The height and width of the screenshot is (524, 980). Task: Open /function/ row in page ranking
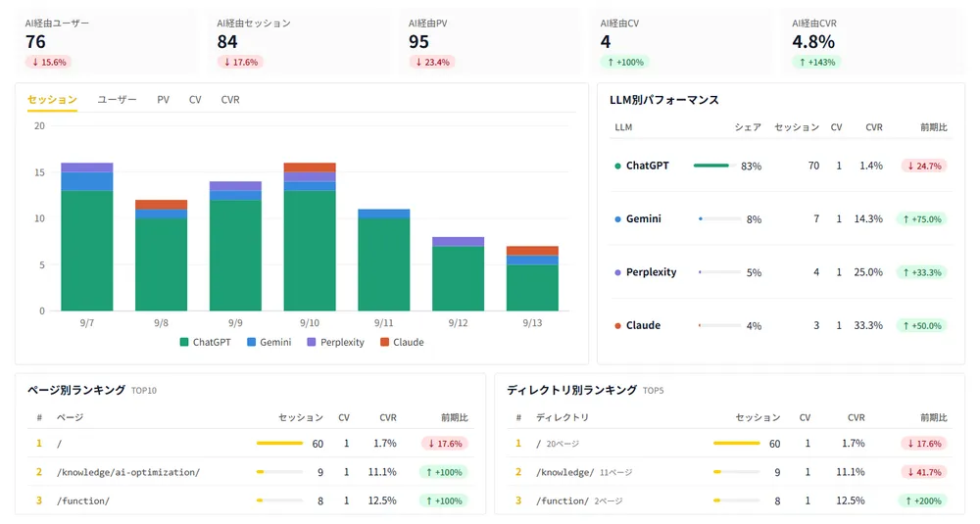click(251, 500)
